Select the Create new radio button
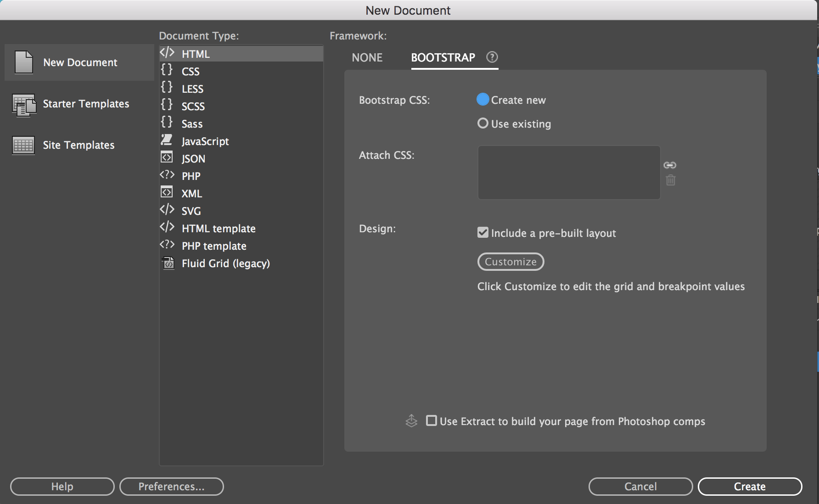 483,100
